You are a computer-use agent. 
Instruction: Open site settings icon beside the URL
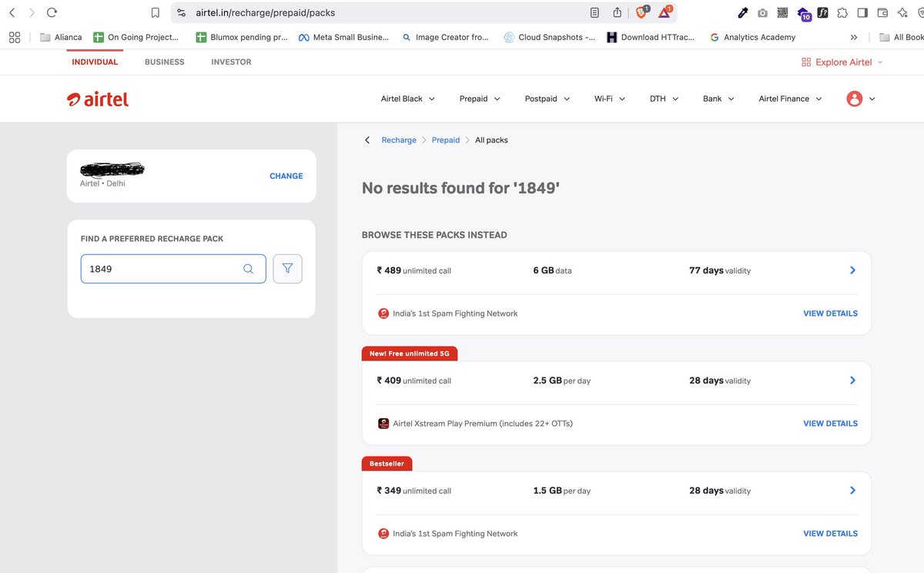(181, 12)
